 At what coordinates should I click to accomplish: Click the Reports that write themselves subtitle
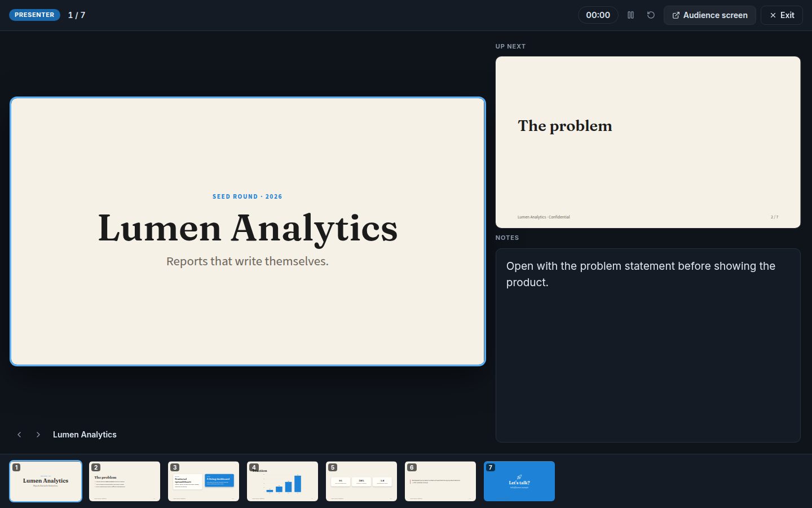tap(248, 261)
